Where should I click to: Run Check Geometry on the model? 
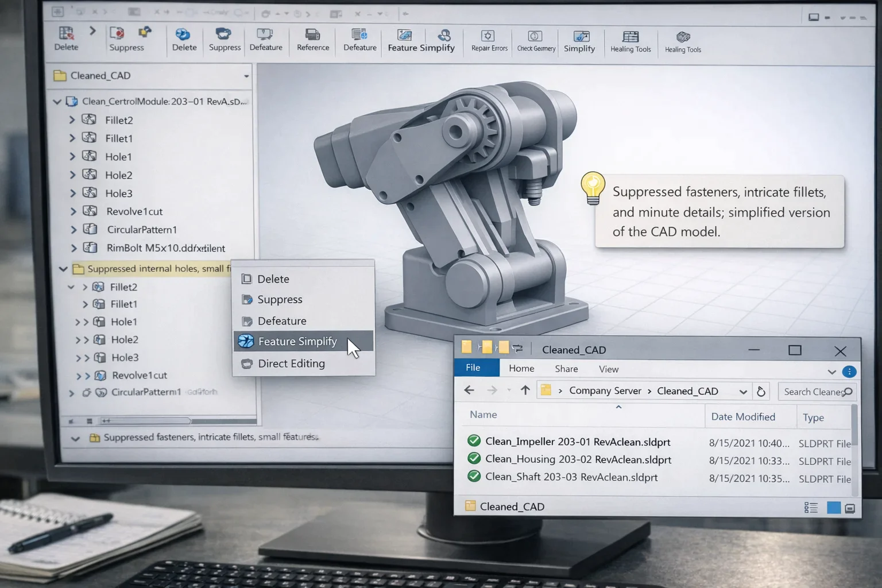(535, 40)
